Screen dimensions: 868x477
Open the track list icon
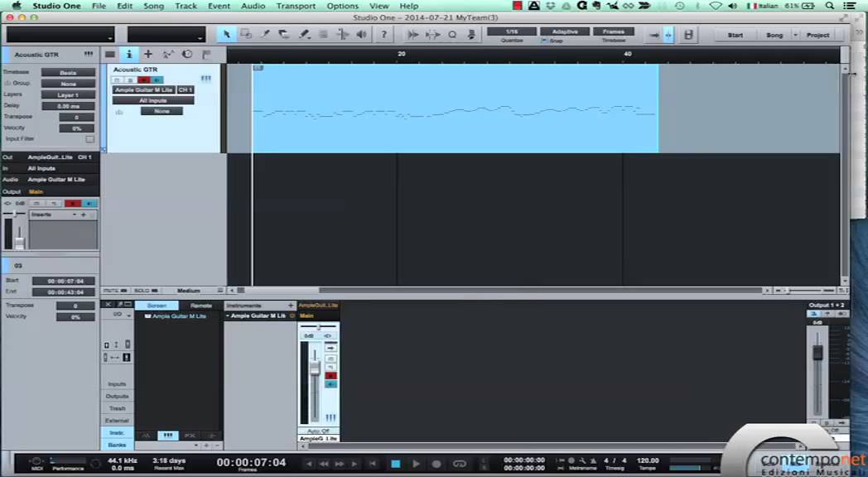pos(110,54)
